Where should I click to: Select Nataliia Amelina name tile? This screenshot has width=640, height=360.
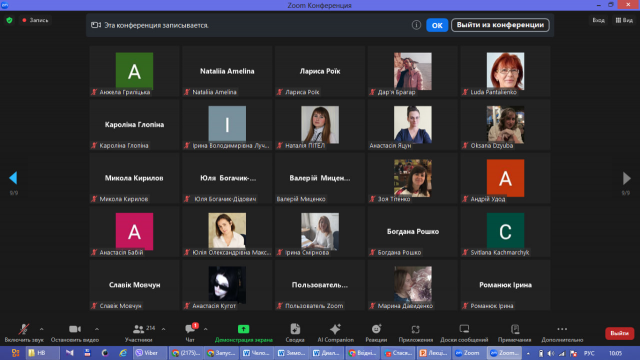(x=227, y=71)
